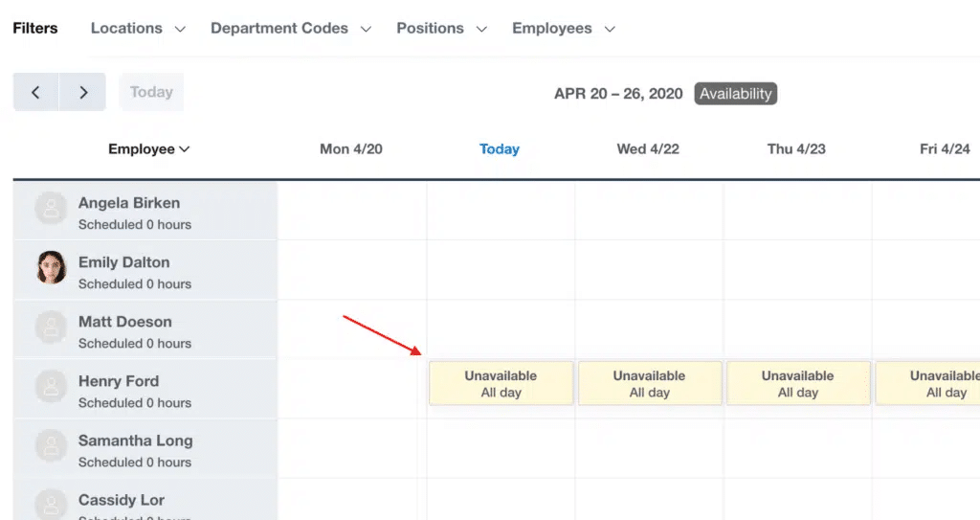Click Scheduled 0 hours under Matt Doeson
980x520 pixels.
point(135,344)
